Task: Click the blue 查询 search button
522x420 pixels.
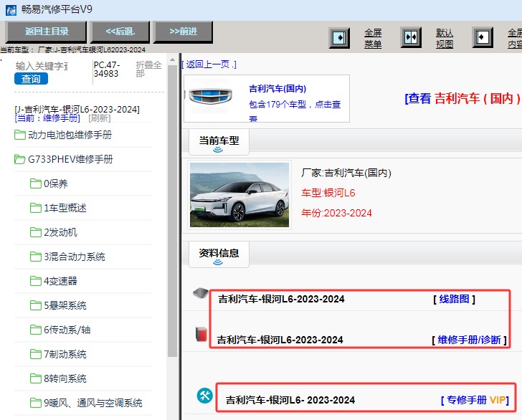Action: pyautogui.click(x=31, y=79)
